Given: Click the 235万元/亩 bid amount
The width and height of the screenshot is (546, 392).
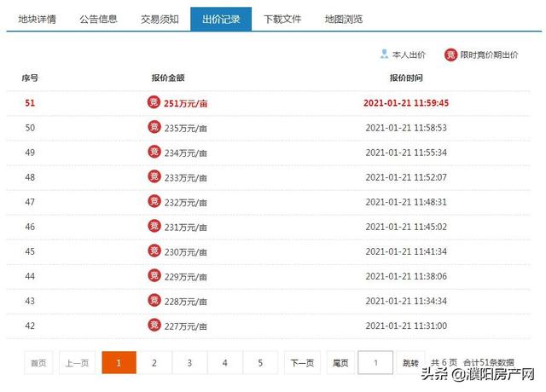Looking at the screenshot, I should click(x=186, y=128).
